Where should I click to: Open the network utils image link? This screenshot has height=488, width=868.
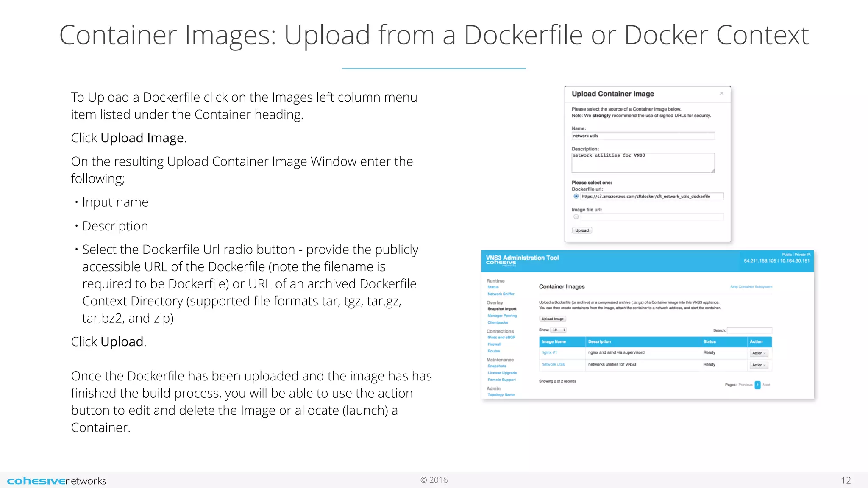[553, 364]
